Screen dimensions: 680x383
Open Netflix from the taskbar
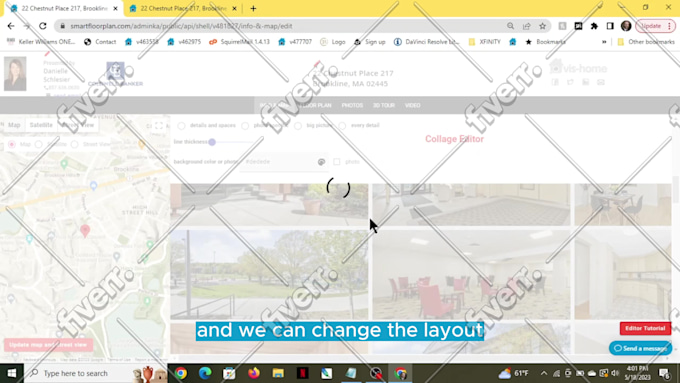[302, 373]
